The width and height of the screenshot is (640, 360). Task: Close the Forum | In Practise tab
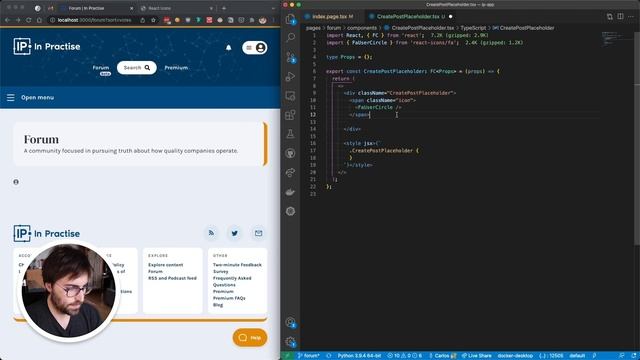point(131,8)
